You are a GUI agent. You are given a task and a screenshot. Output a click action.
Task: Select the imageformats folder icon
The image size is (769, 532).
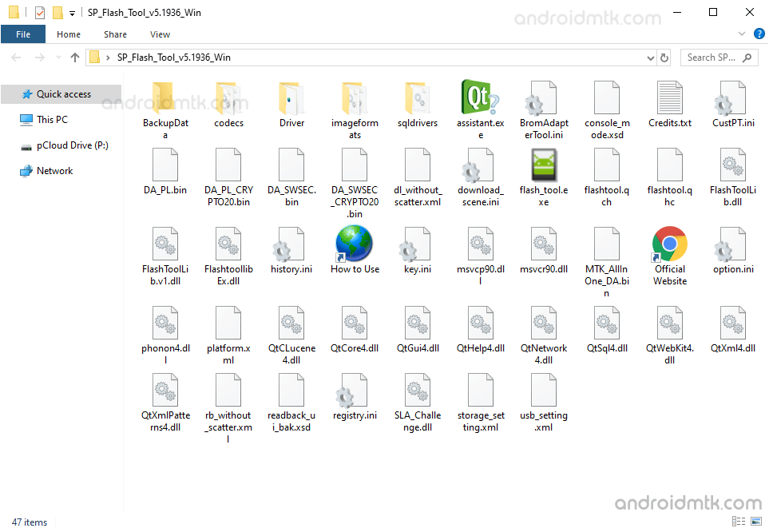pyautogui.click(x=355, y=98)
